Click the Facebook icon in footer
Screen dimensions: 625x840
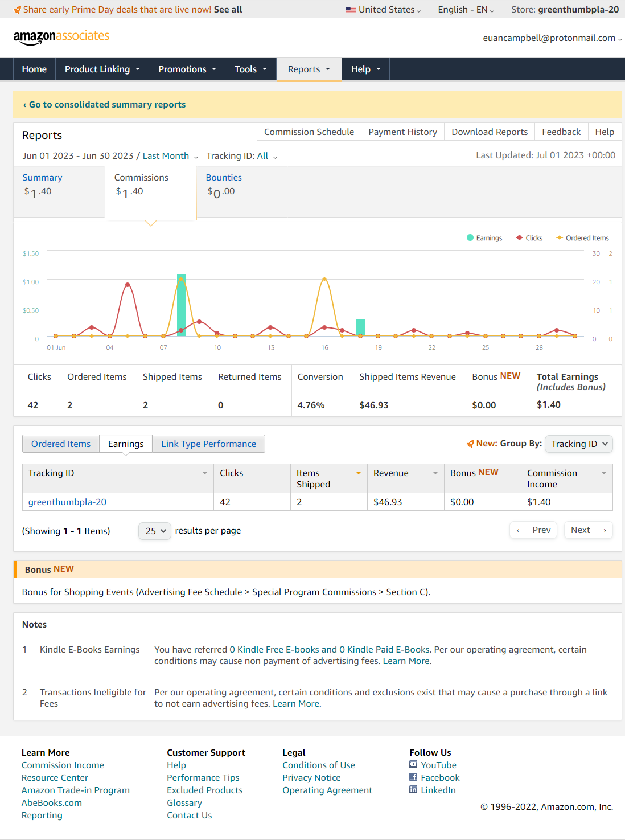(413, 777)
